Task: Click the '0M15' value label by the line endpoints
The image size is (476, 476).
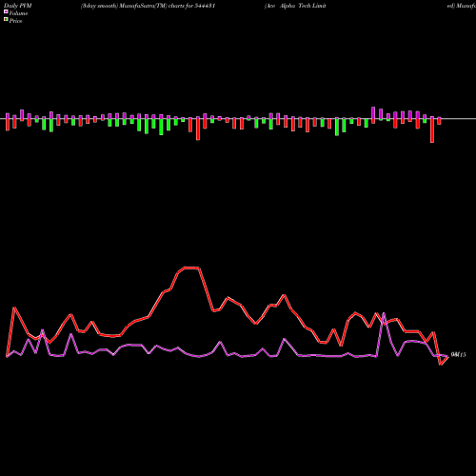Action: pos(458,355)
